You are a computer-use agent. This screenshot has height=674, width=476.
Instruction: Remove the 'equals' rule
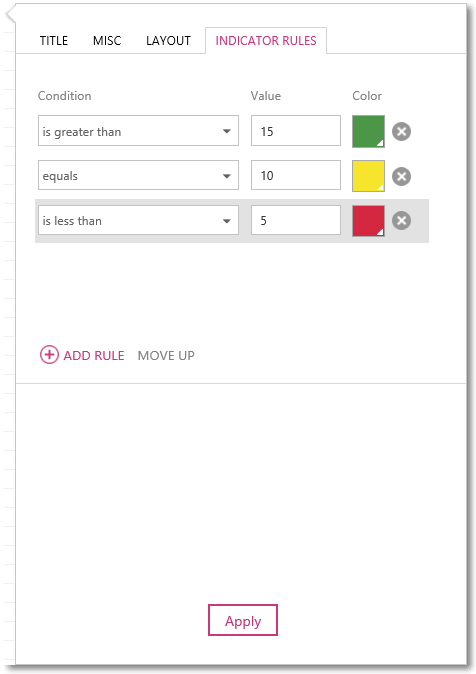click(x=401, y=176)
